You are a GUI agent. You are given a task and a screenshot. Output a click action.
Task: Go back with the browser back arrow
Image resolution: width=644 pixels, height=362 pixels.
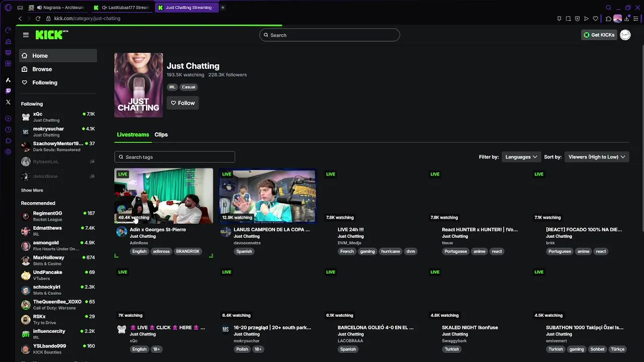pyautogui.click(x=20, y=19)
